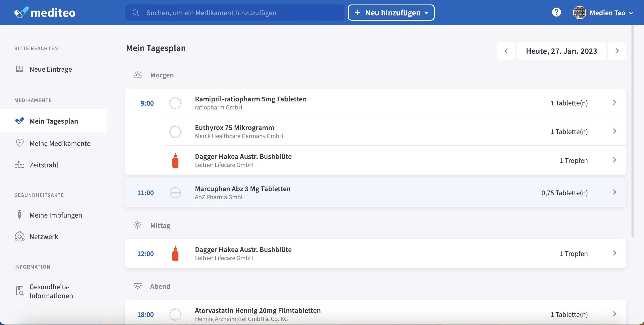644x325 pixels.
Task: Click the Zeitstrahl timeline icon
Action: (x=19, y=165)
